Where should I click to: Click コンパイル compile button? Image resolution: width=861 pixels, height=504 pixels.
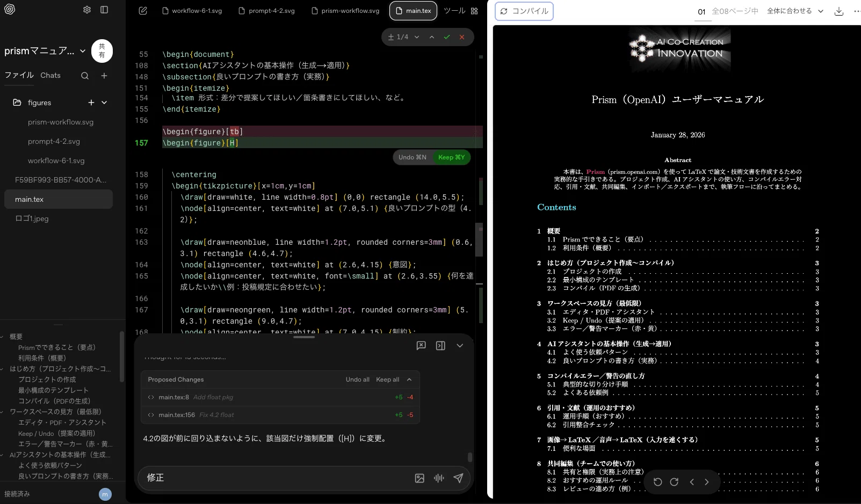pos(524,11)
